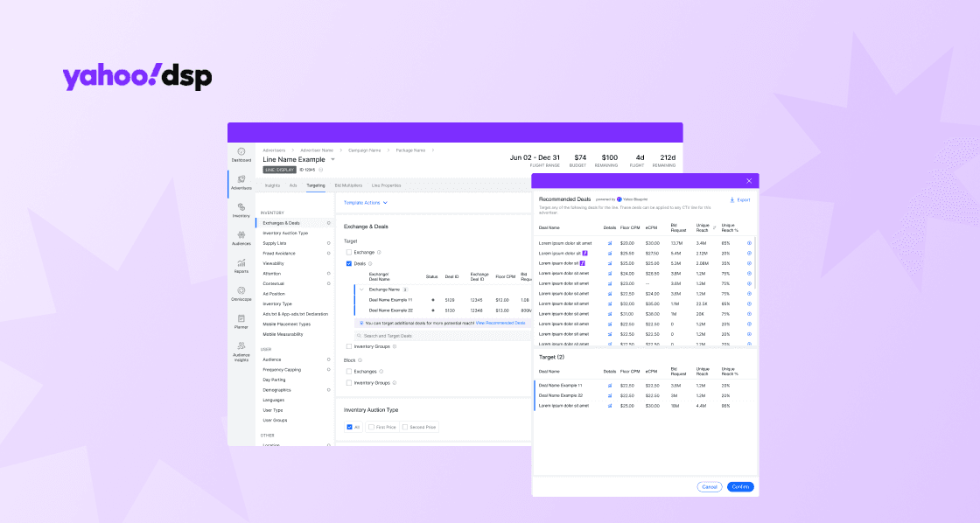This screenshot has height=523, width=980.
Task: Go to Package Name breadcrumb
Action: coord(410,150)
